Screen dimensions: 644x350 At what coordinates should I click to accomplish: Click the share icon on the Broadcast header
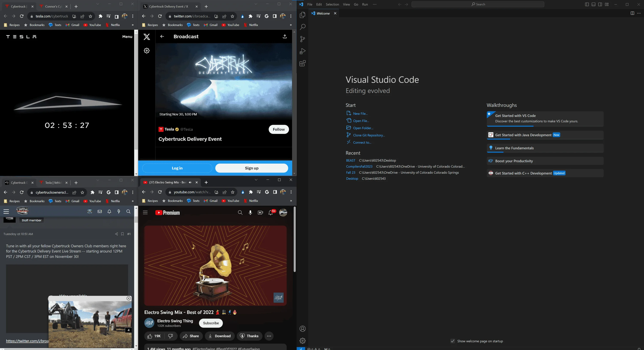(285, 36)
